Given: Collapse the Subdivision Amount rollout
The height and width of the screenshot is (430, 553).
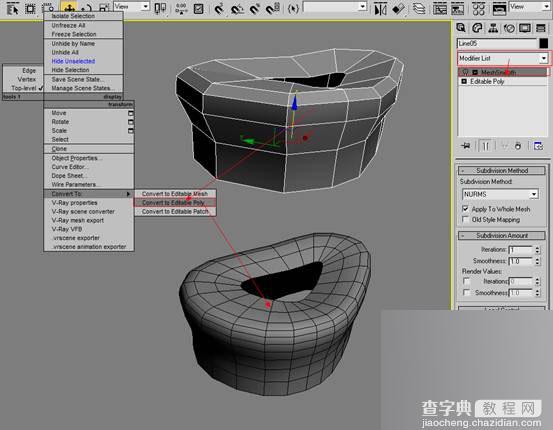Looking at the screenshot, I should click(502, 235).
